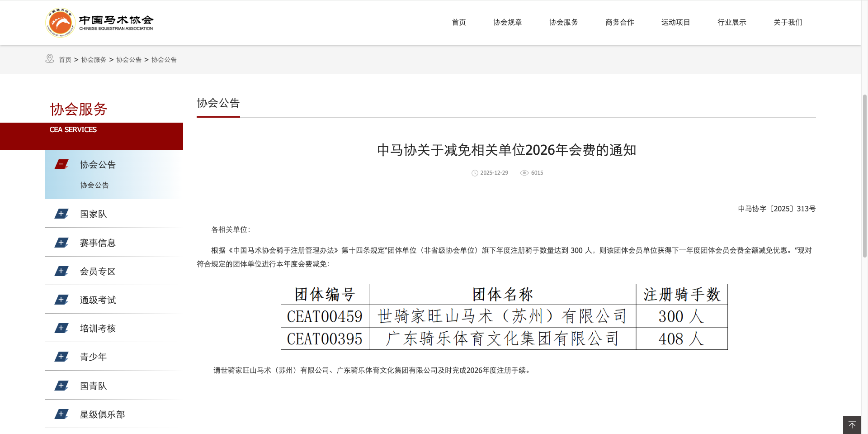
Task: Open the 会员专区 sidebar label
Action: (98, 272)
